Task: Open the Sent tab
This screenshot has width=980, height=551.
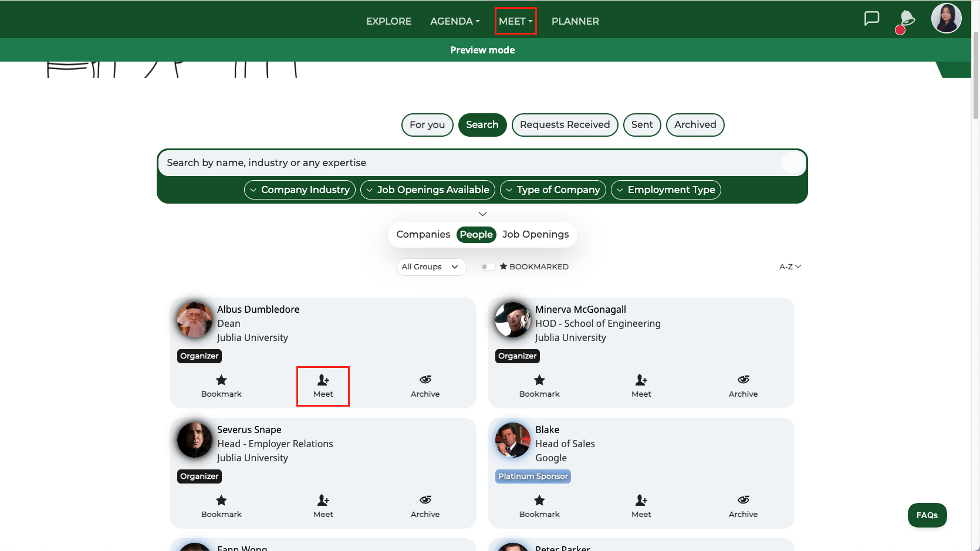Action: (642, 125)
